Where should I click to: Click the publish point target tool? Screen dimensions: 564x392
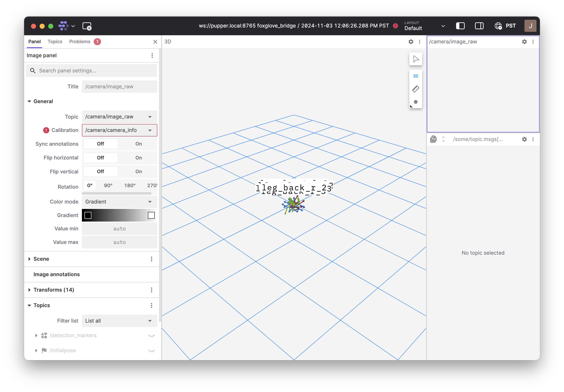pyautogui.click(x=415, y=102)
